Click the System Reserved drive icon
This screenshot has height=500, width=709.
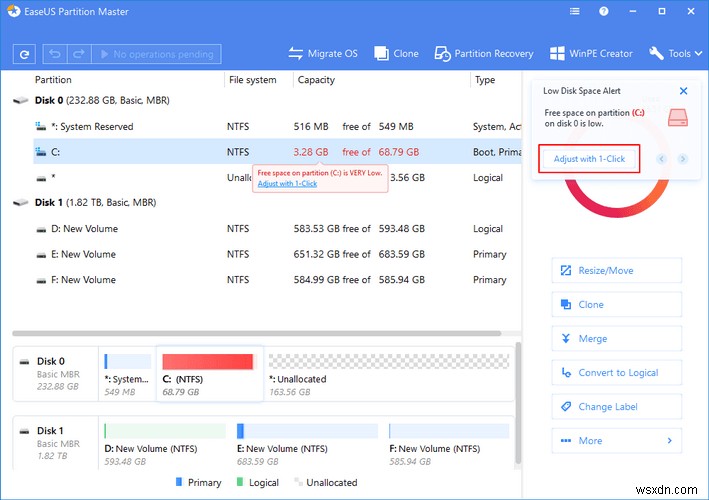(x=41, y=126)
